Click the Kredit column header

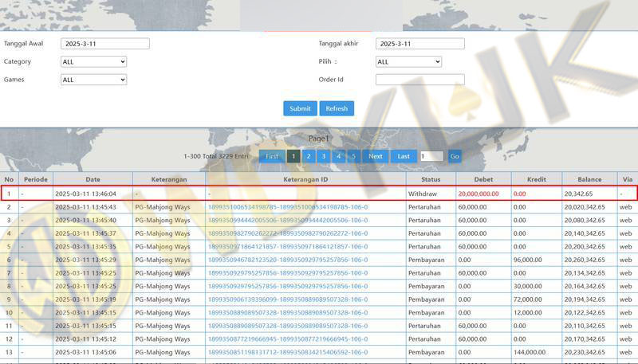click(x=536, y=179)
